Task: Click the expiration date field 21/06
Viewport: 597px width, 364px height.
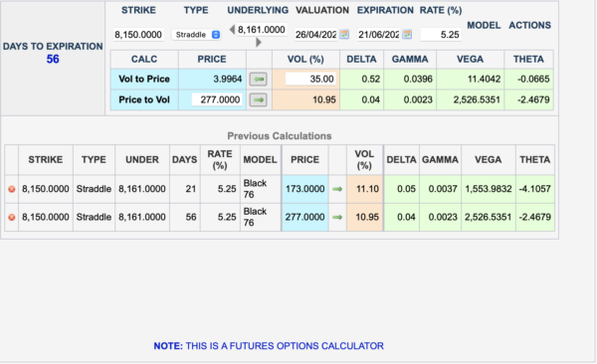Action: point(379,35)
